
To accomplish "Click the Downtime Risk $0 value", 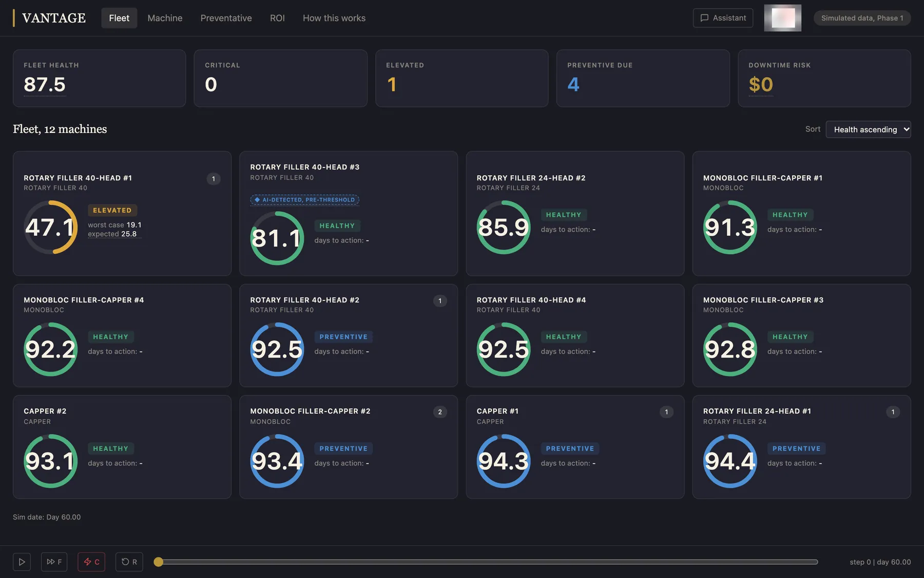I will coord(761,84).
